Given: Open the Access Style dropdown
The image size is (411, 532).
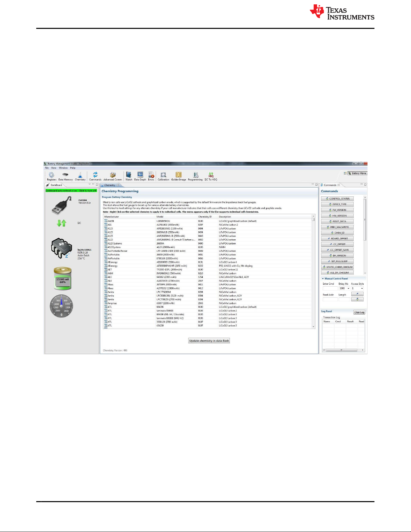Looking at the screenshot, I should (362, 288).
